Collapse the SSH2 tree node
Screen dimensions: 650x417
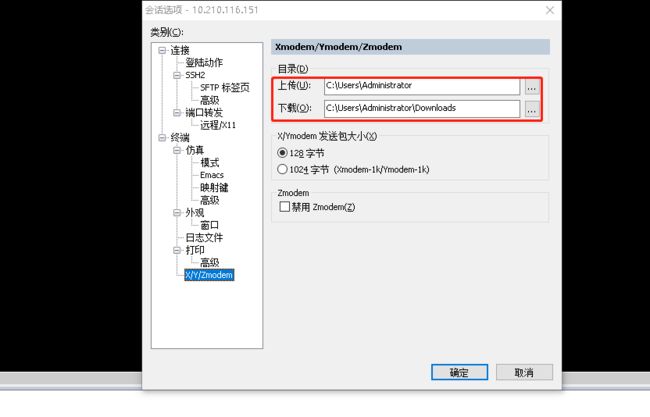click(x=177, y=75)
